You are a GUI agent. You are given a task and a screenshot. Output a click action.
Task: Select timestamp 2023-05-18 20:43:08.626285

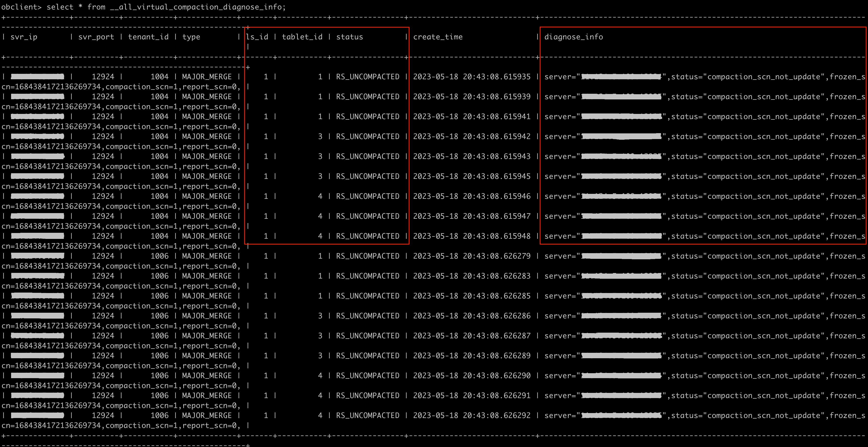click(x=472, y=296)
